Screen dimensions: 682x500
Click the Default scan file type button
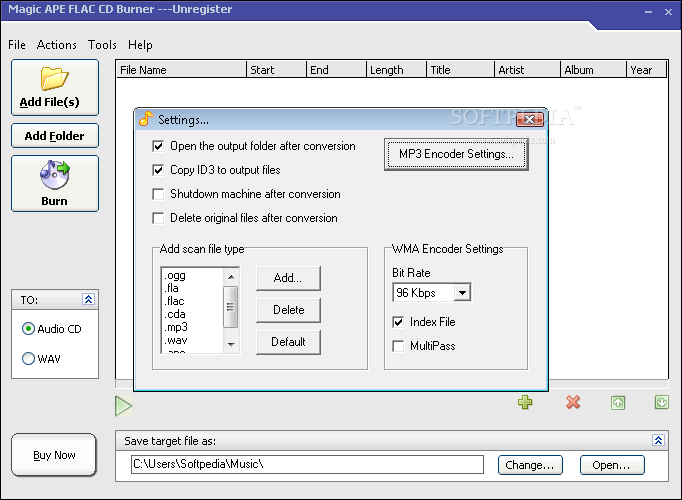pos(288,342)
